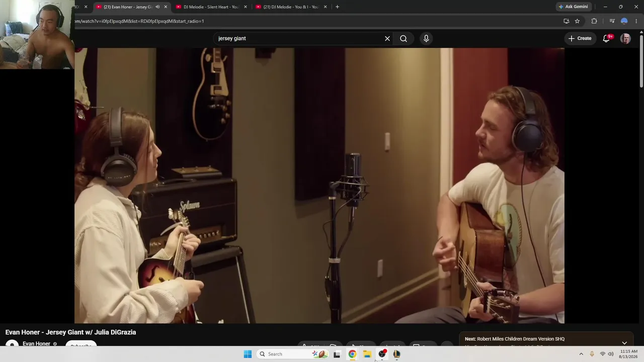Image resolution: width=644 pixels, height=362 pixels.
Task: Click the YouTube search magnifier button
Action: pos(404,38)
